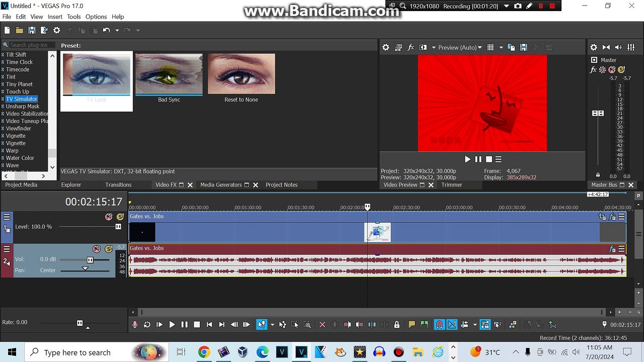This screenshot has width=644, height=362.
Task: Save snapshot to file from preview toolbar
Action: pyautogui.click(x=523, y=47)
